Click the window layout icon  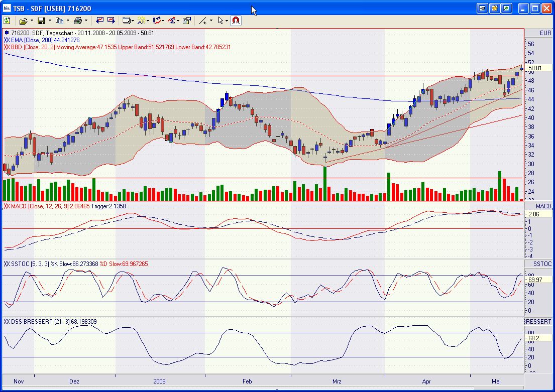[127, 21]
